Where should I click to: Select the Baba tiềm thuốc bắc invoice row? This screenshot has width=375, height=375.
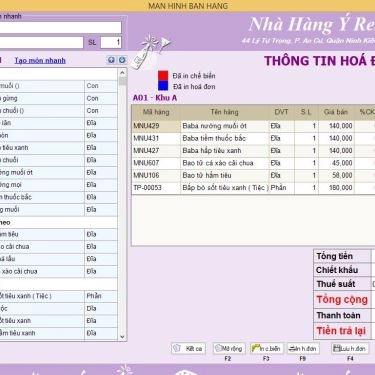253,138
